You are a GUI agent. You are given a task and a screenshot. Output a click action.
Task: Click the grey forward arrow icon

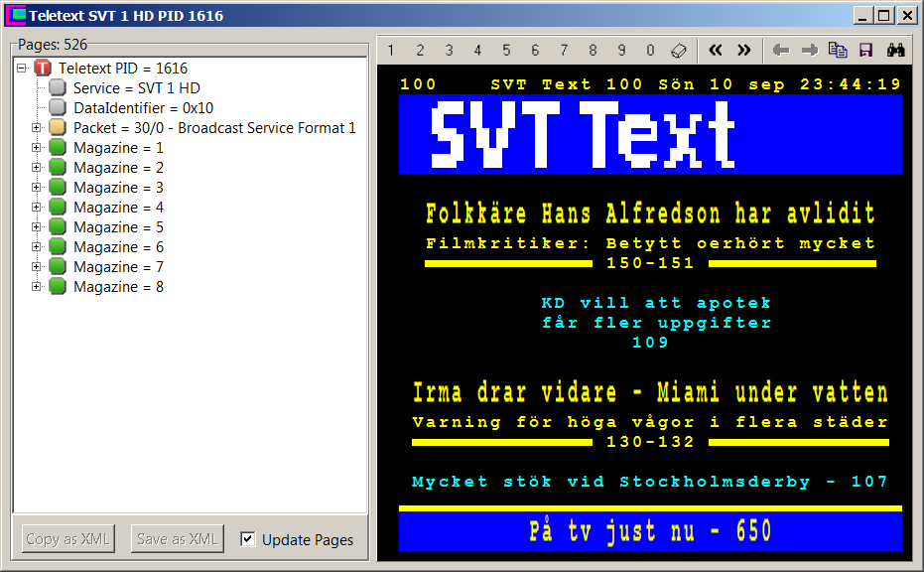(x=810, y=50)
